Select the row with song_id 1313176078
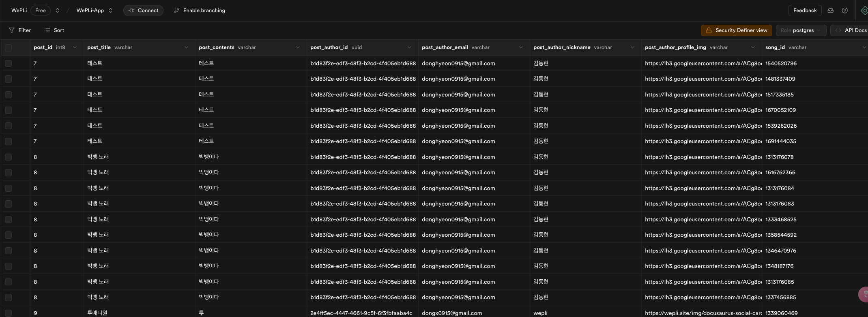 point(9,157)
